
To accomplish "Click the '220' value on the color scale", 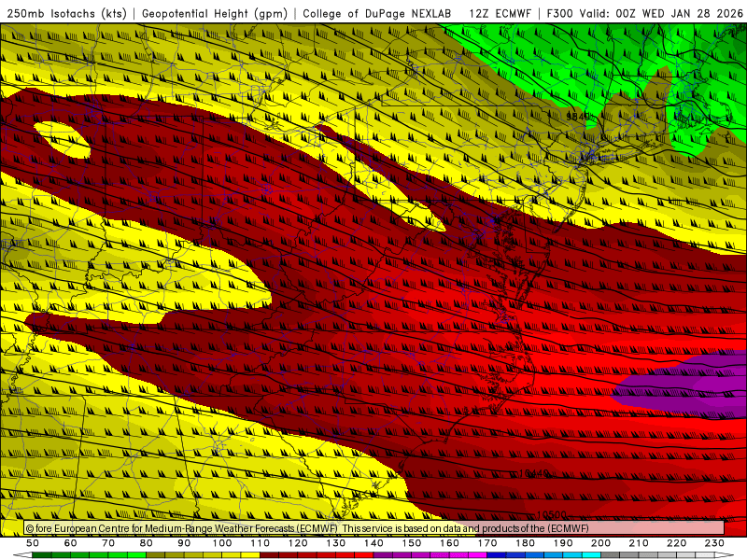I will pos(677,543).
